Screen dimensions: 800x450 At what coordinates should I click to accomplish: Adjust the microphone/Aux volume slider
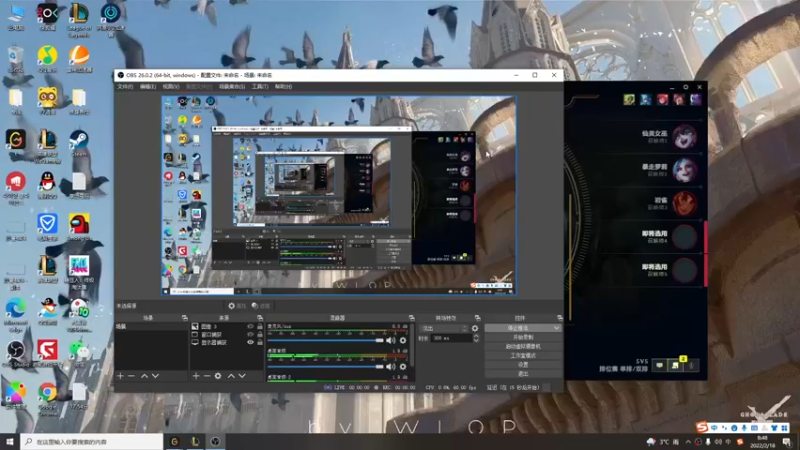point(326,340)
